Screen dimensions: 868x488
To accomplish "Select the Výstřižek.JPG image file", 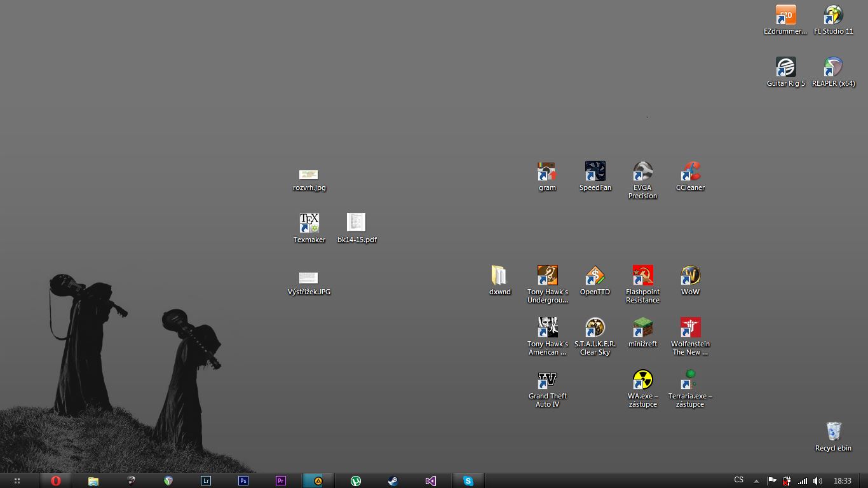I will pos(309,284).
